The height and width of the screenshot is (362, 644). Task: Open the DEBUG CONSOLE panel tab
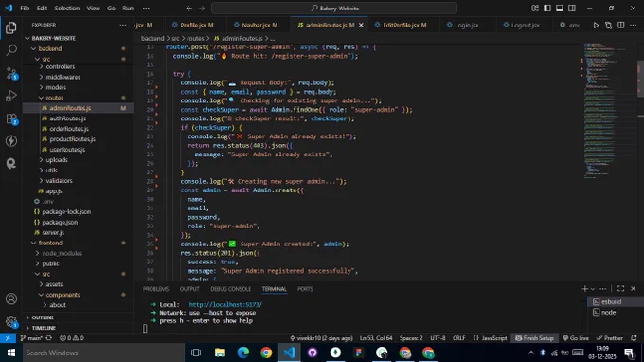pyautogui.click(x=230, y=289)
